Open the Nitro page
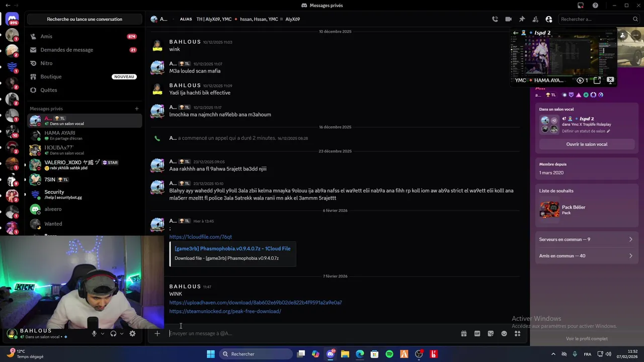 pos(85,63)
